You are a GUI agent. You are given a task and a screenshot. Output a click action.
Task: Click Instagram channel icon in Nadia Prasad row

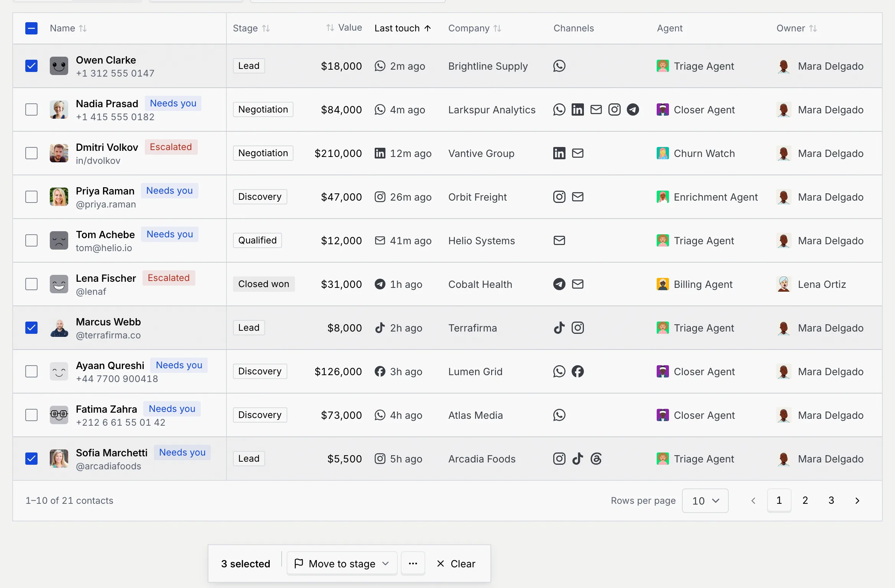tap(614, 109)
